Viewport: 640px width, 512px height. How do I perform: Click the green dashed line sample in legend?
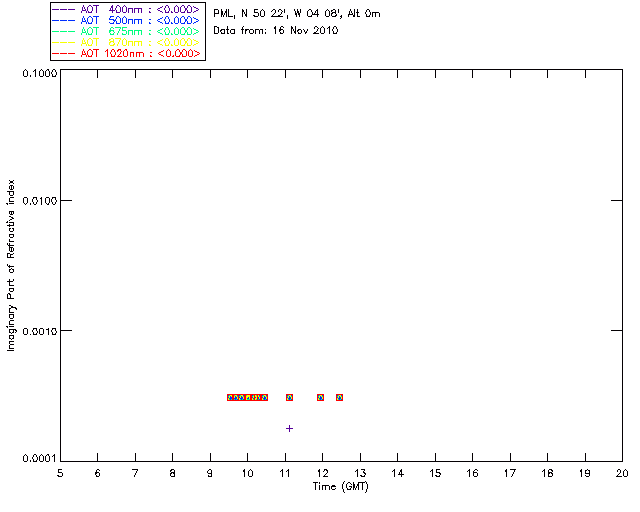coord(64,31)
